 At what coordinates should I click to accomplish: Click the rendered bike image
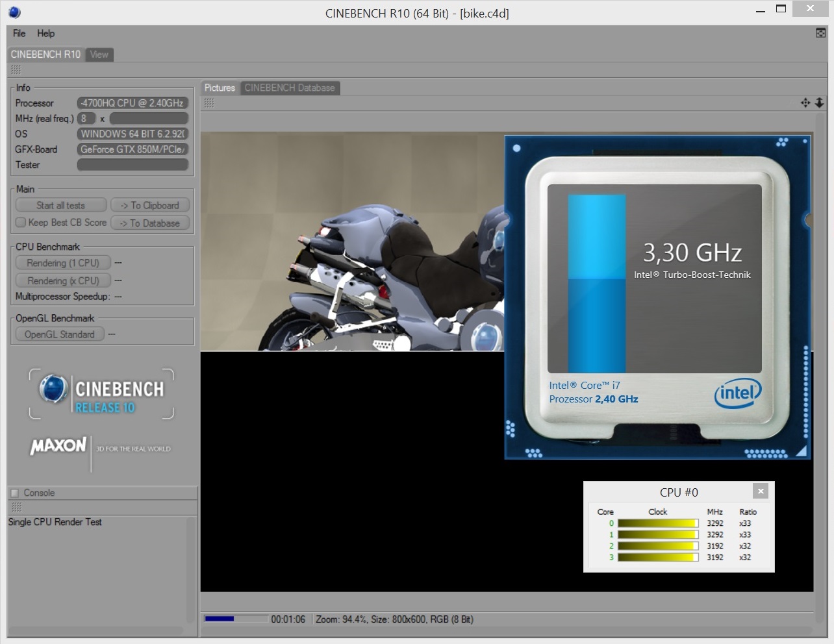click(x=353, y=241)
